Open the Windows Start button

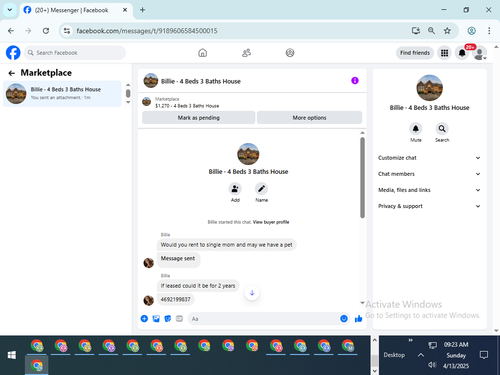click(12, 355)
